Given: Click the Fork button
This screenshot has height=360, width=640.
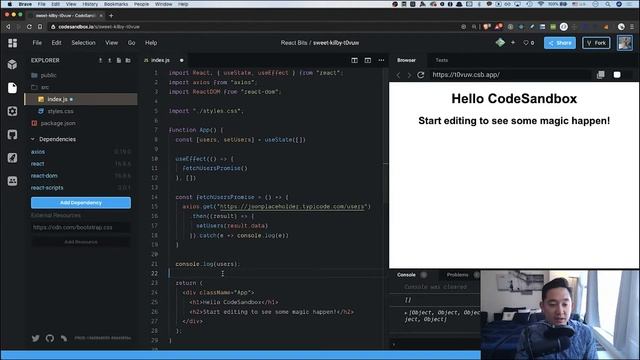Looking at the screenshot, I should tap(596, 43).
